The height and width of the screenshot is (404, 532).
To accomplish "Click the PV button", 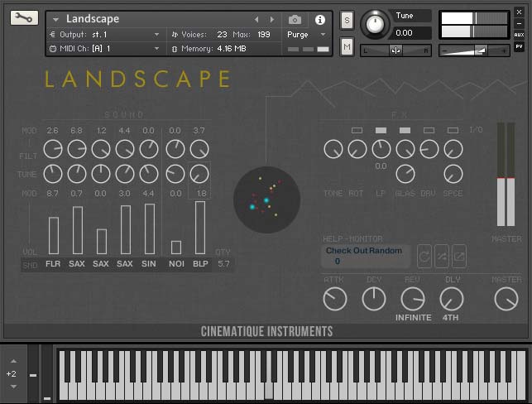I will [519, 46].
